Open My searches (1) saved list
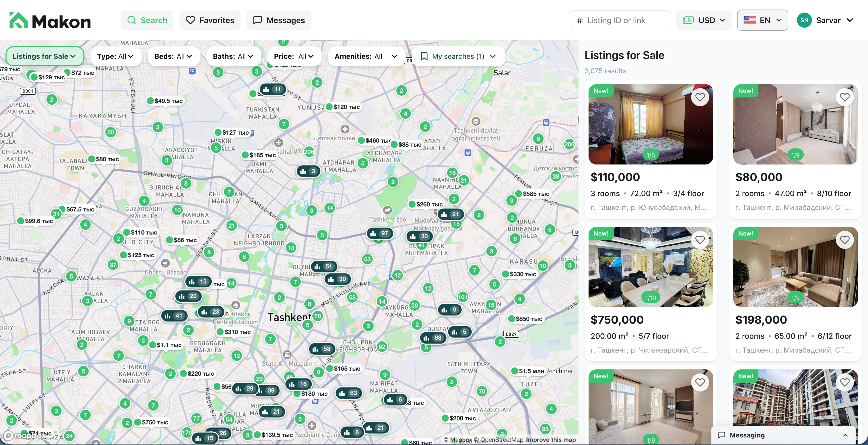Viewport: 868px width, 445px height. click(x=458, y=56)
